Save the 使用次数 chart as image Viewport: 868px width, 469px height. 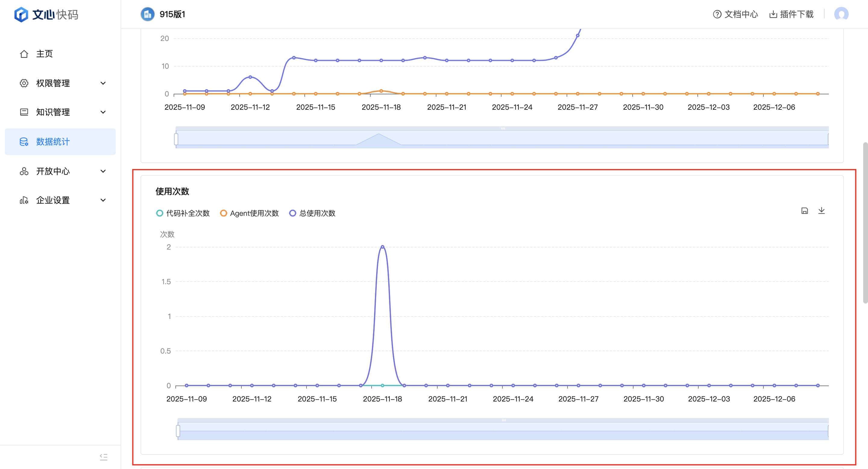[x=804, y=211]
